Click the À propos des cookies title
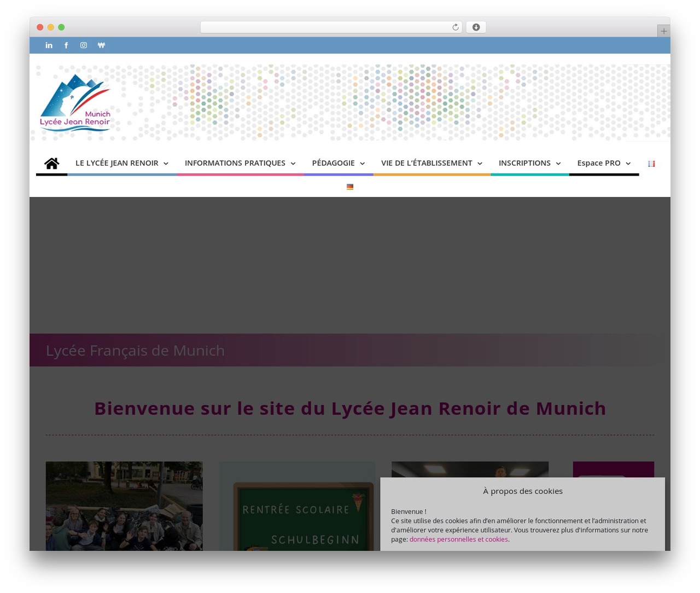Viewport: 700px width, 593px height. 523,491
